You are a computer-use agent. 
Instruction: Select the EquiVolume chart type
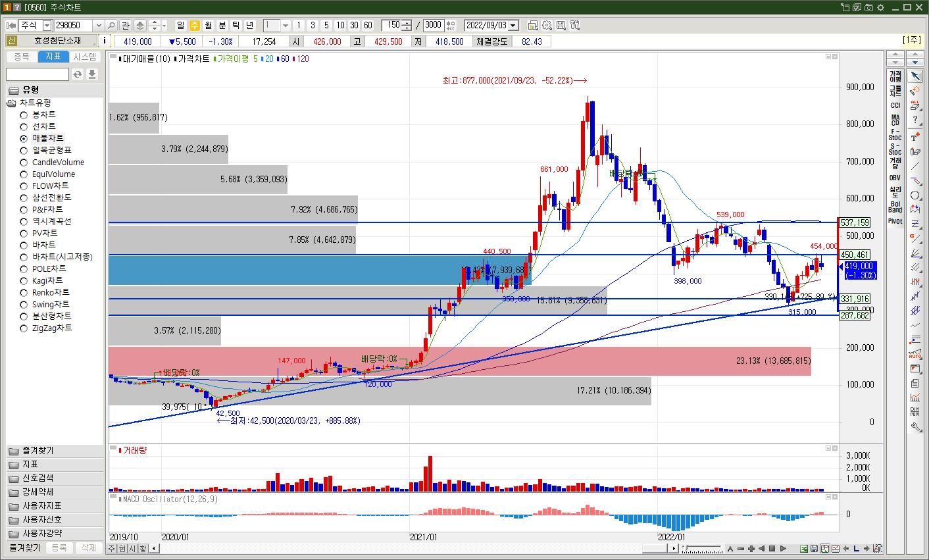(x=24, y=174)
